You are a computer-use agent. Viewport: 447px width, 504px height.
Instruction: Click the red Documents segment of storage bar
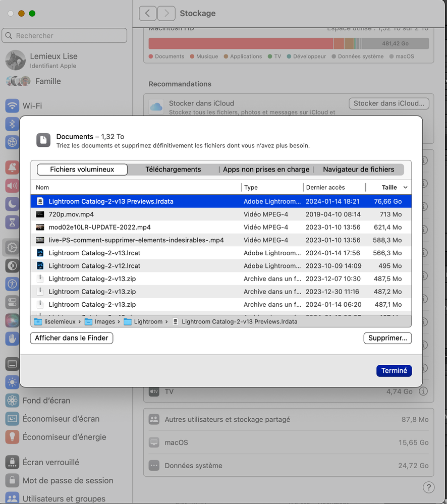coord(241,43)
